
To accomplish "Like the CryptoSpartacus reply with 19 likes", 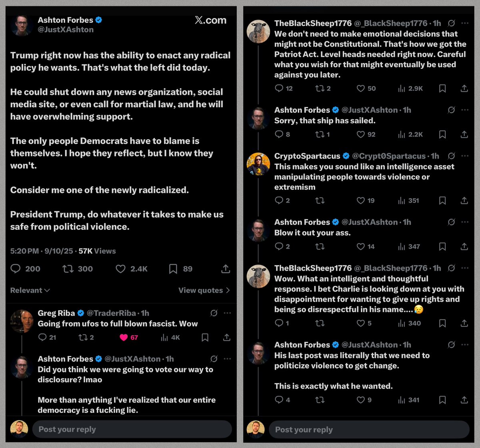I will click(x=360, y=200).
